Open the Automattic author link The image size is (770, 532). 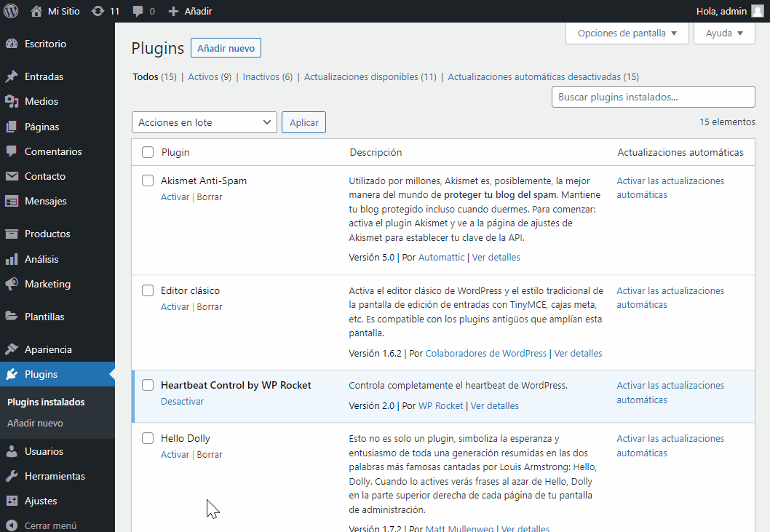point(441,257)
